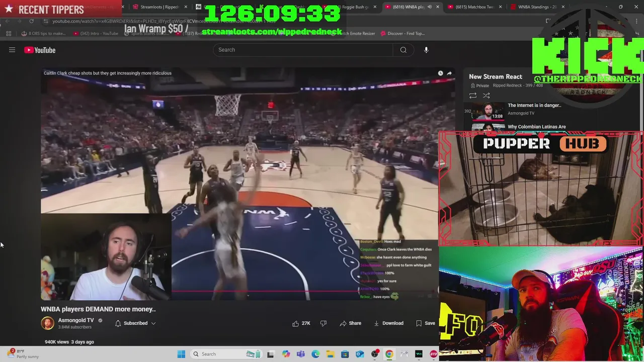The height and width of the screenshot is (362, 644).
Task: Select 'WNBA players DEMAND more money..' title
Action: [98, 309]
